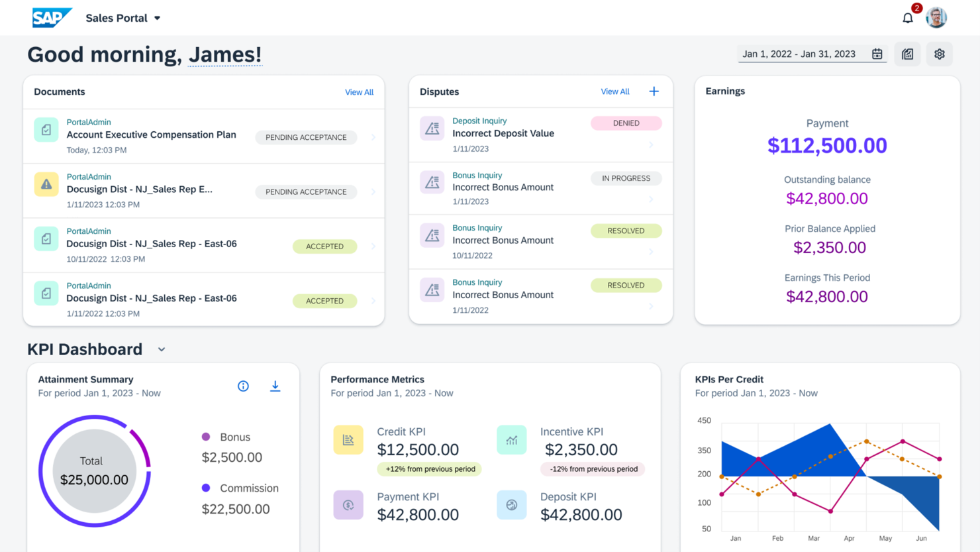Download the Attainment Summary data
Viewport: 980px width, 552px height.
[x=275, y=386]
